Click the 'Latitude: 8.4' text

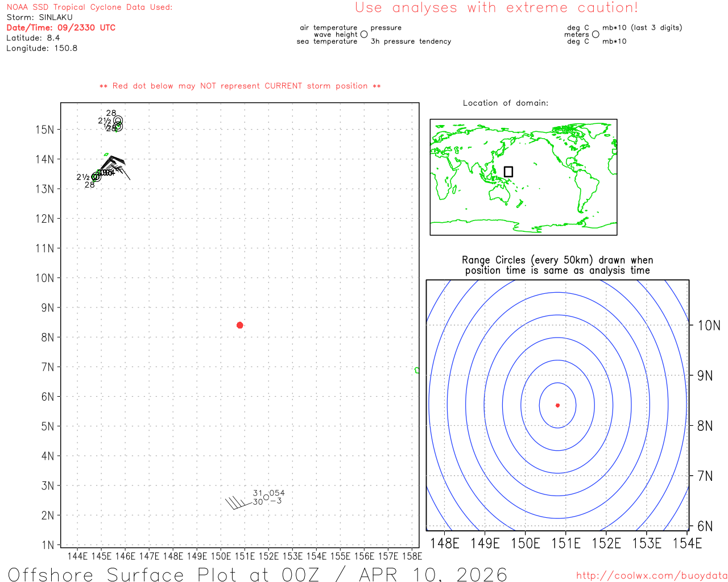[x=33, y=38]
